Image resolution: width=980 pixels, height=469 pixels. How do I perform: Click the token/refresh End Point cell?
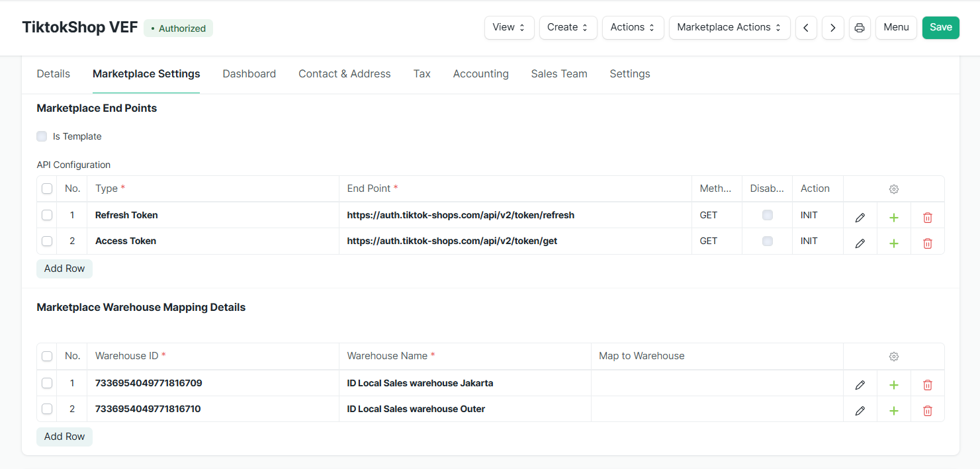click(515, 215)
